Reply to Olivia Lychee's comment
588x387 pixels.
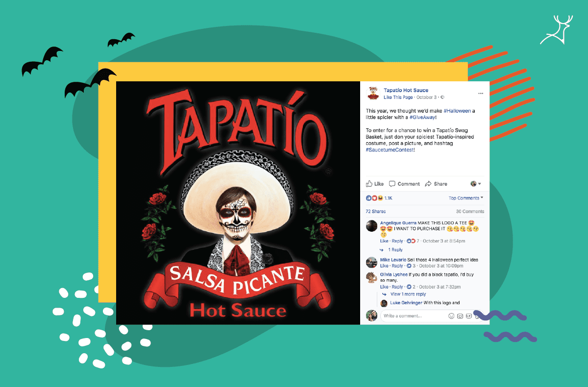[397, 287]
